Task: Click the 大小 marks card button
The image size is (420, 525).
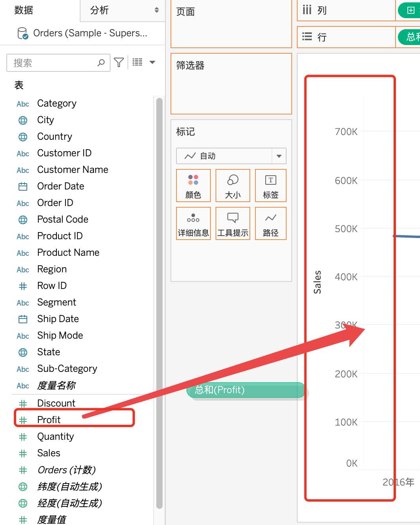Action: coord(233,186)
